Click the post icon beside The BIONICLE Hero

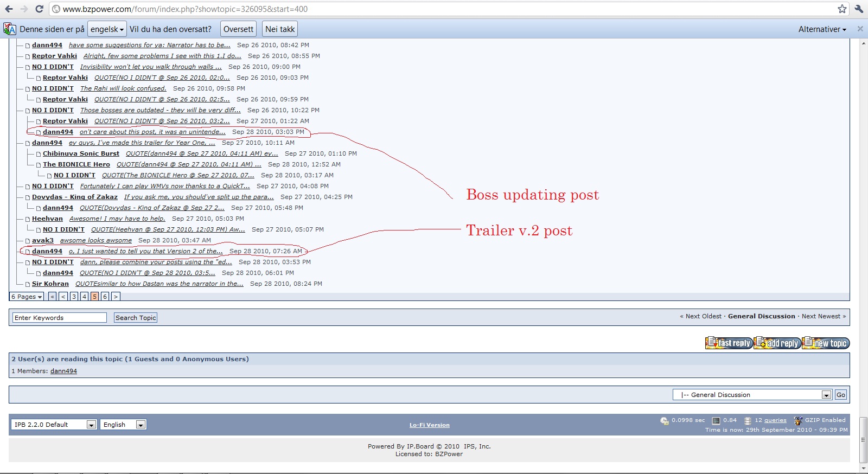point(39,165)
